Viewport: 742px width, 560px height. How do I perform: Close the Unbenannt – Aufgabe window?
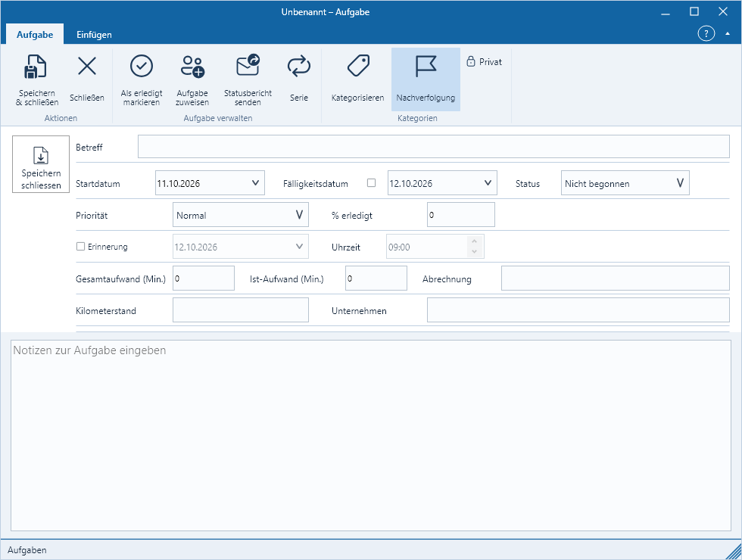[723, 11]
